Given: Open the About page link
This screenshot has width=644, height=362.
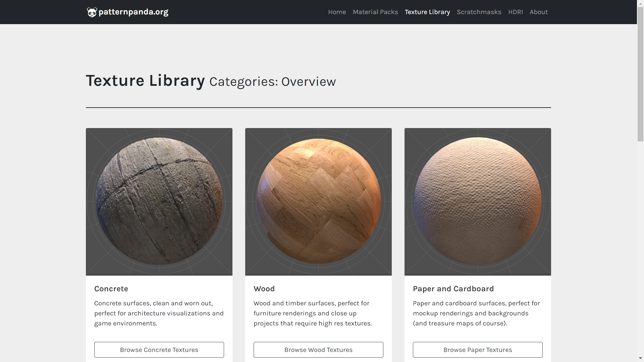Looking at the screenshot, I should (x=539, y=12).
